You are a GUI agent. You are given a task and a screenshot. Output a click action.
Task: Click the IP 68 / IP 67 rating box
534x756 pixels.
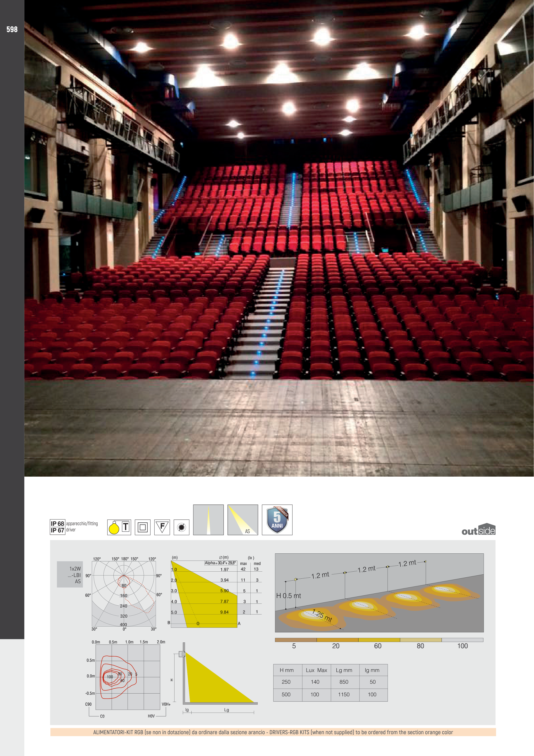point(57,527)
